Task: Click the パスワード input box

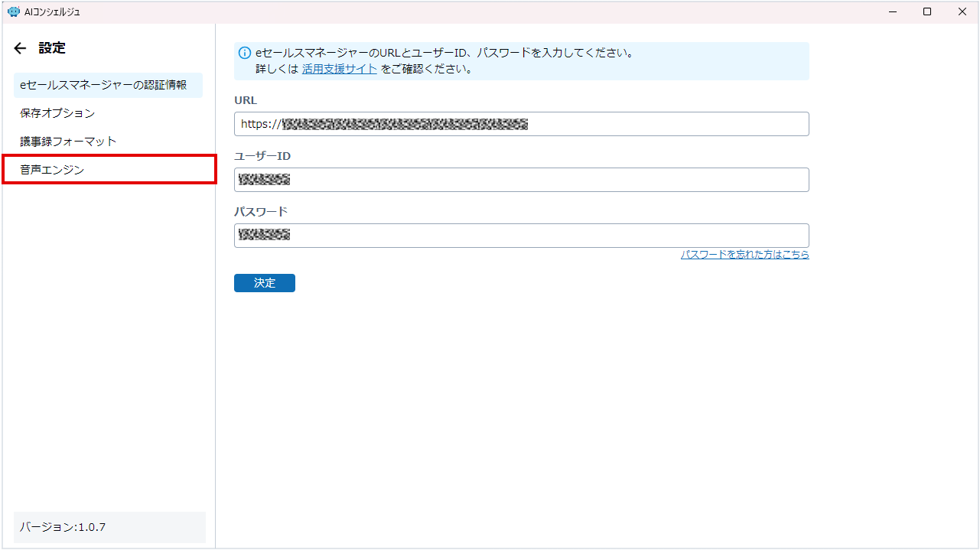Action: 521,236
